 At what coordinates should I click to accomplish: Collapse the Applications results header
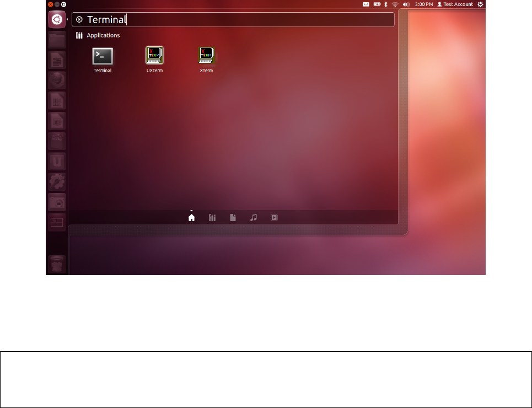(98, 35)
